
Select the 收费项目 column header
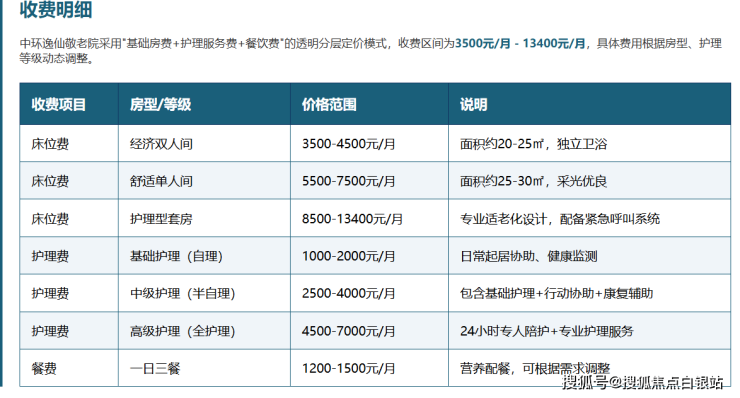[69, 104]
